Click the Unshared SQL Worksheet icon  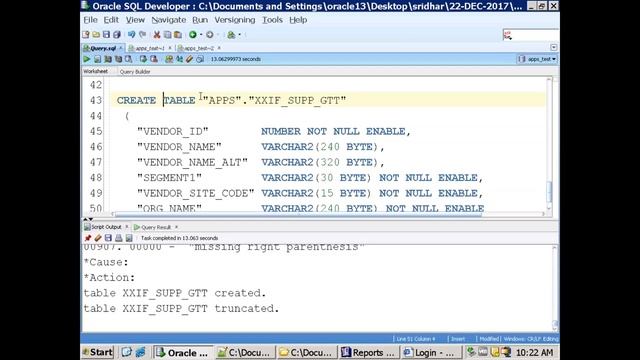tap(169, 59)
